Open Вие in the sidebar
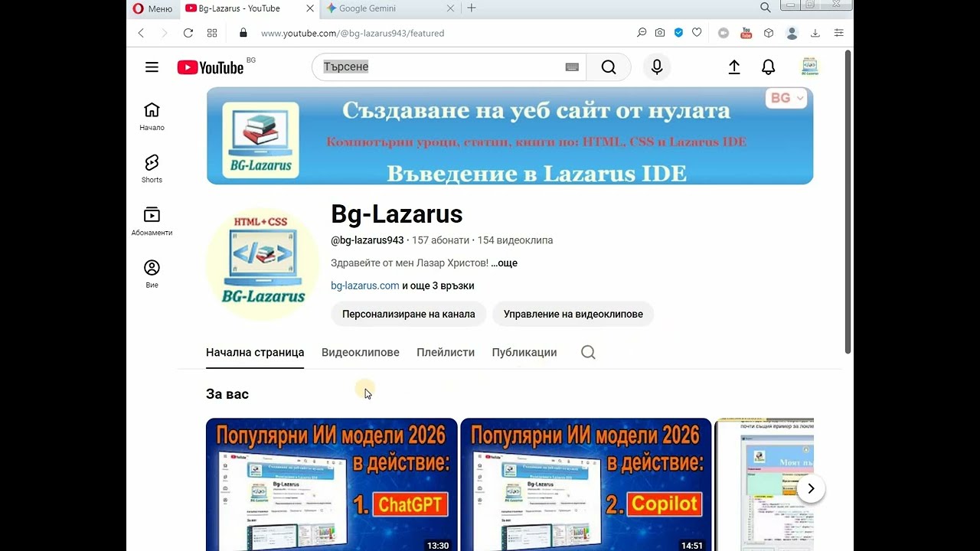This screenshot has width=980, height=551. tap(152, 274)
